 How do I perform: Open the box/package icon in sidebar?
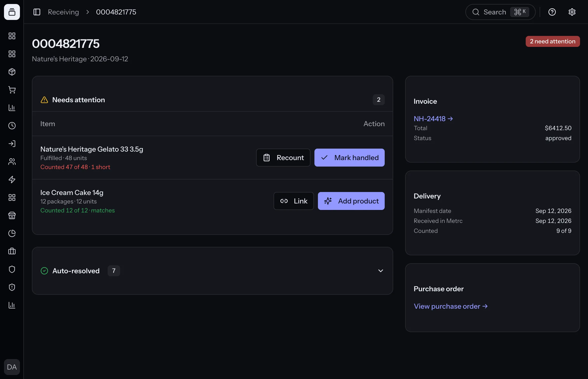[x=12, y=72]
